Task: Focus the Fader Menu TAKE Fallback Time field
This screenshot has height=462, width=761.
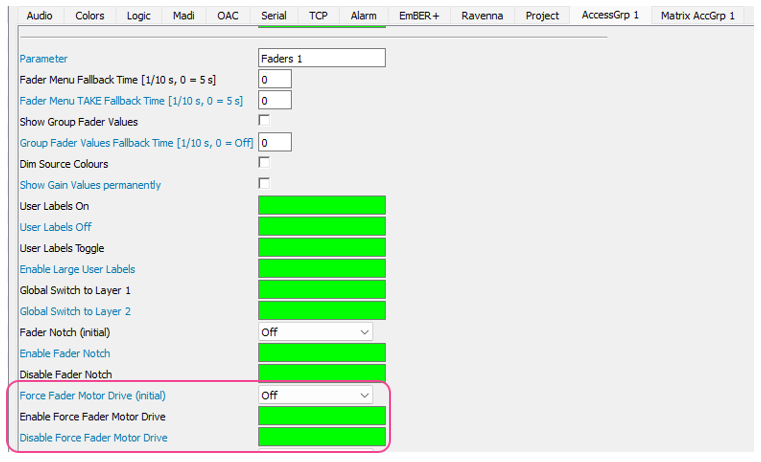Action: point(275,100)
